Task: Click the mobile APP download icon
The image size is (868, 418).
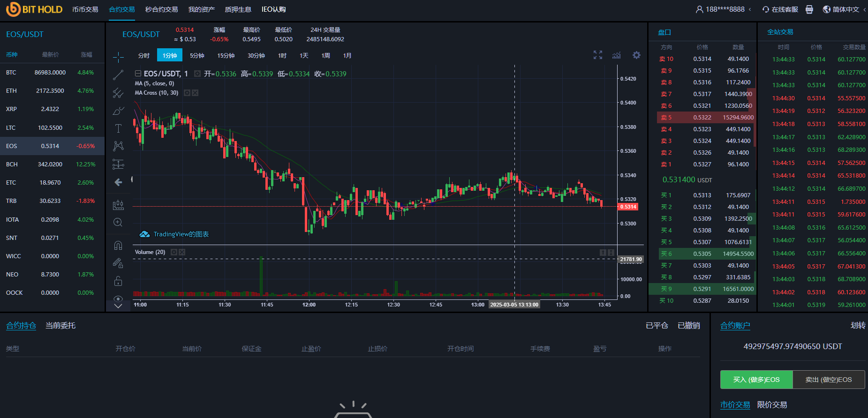Action: point(809,9)
